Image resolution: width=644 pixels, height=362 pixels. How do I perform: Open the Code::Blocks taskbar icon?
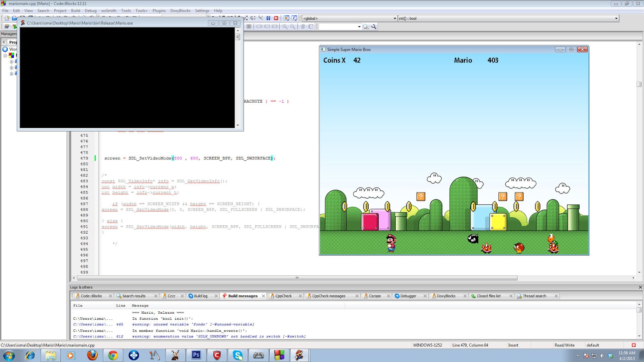tap(279, 356)
